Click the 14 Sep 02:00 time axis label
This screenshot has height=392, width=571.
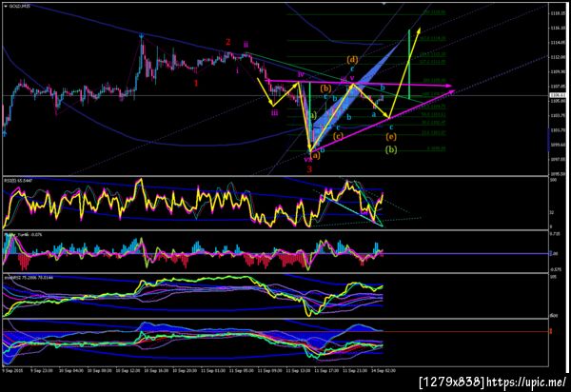click(x=384, y=370)
